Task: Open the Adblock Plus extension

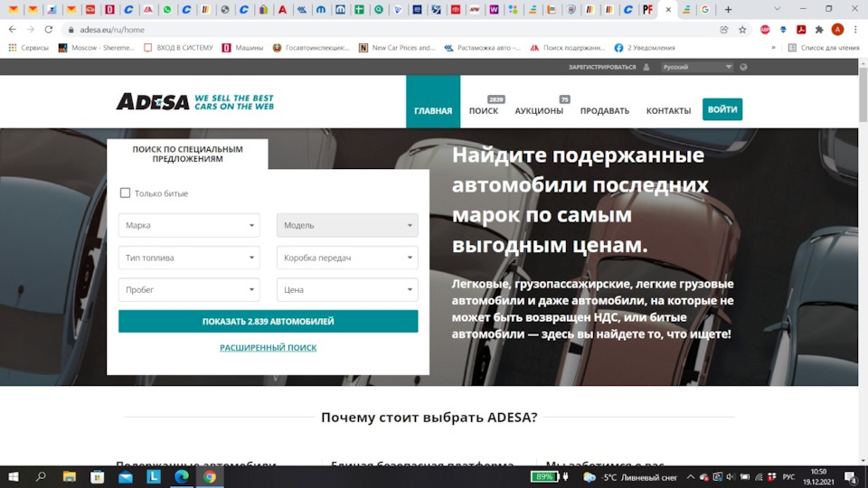Action: point(765,29)
